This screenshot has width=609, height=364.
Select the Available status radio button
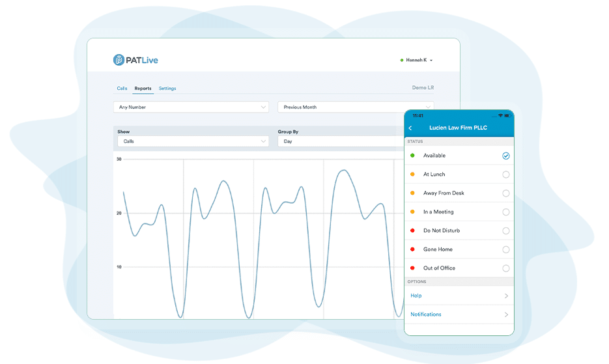click(x=505, y=156)
